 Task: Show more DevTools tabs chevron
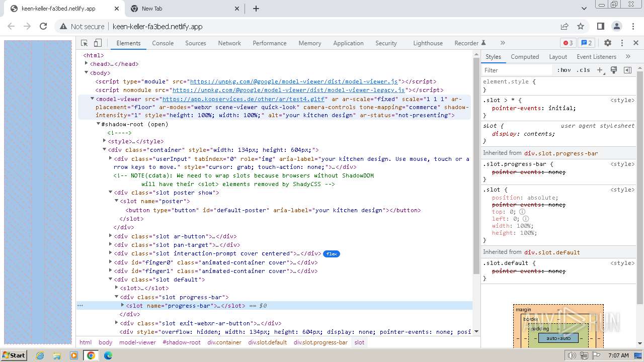pos(502,43)
